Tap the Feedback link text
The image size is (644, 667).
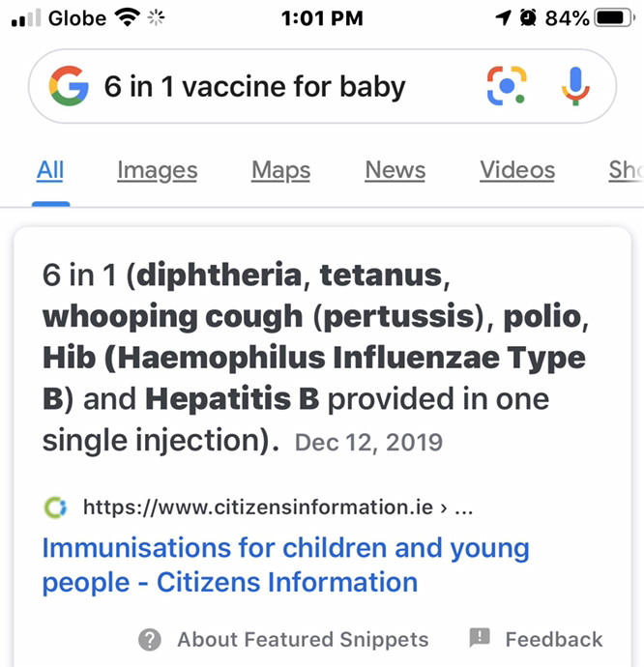point(554,639)
